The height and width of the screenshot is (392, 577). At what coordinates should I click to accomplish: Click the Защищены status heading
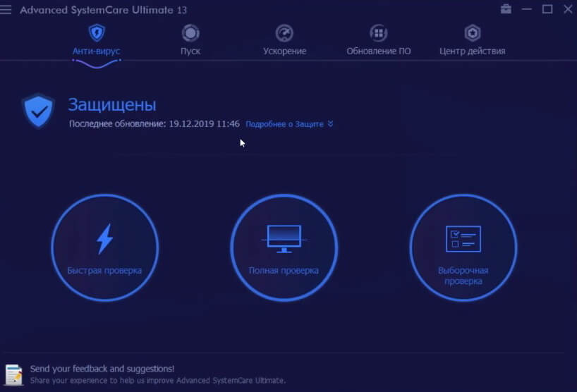click(x=112, y=105)
